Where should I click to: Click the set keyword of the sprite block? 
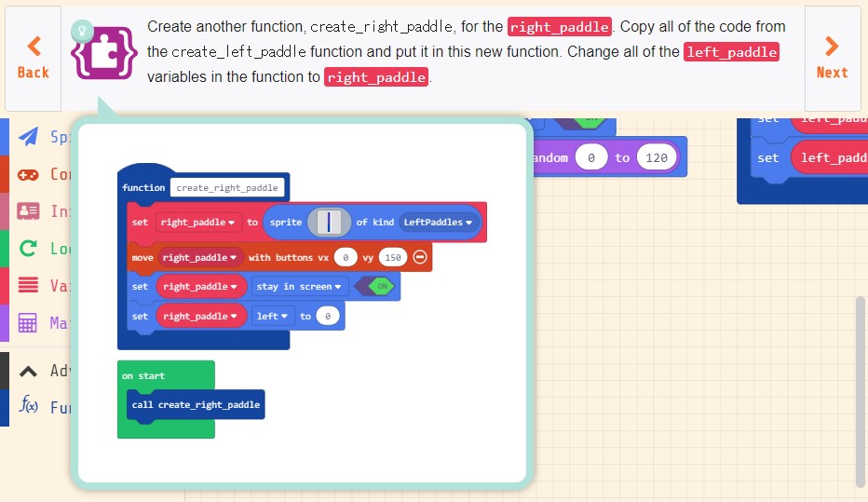(x=140, y=222)
